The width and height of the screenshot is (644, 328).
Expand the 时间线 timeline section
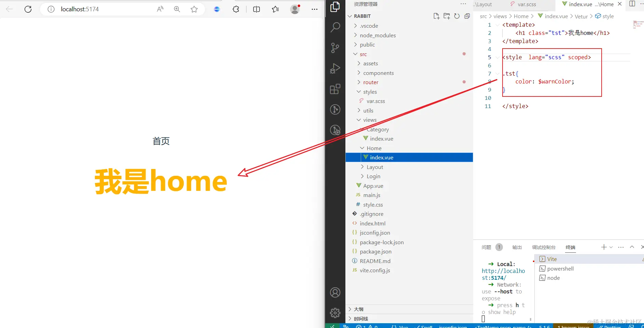point(409,319)
